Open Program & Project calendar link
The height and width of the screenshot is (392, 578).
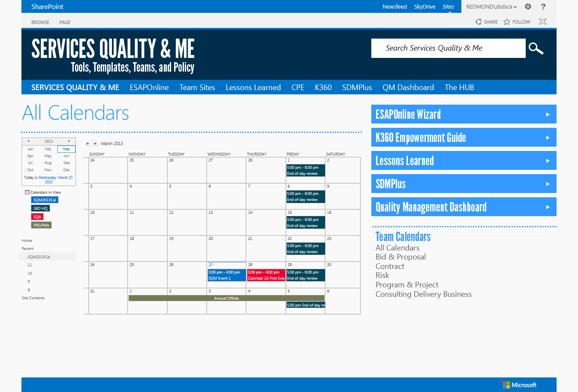tap(407, 285)
